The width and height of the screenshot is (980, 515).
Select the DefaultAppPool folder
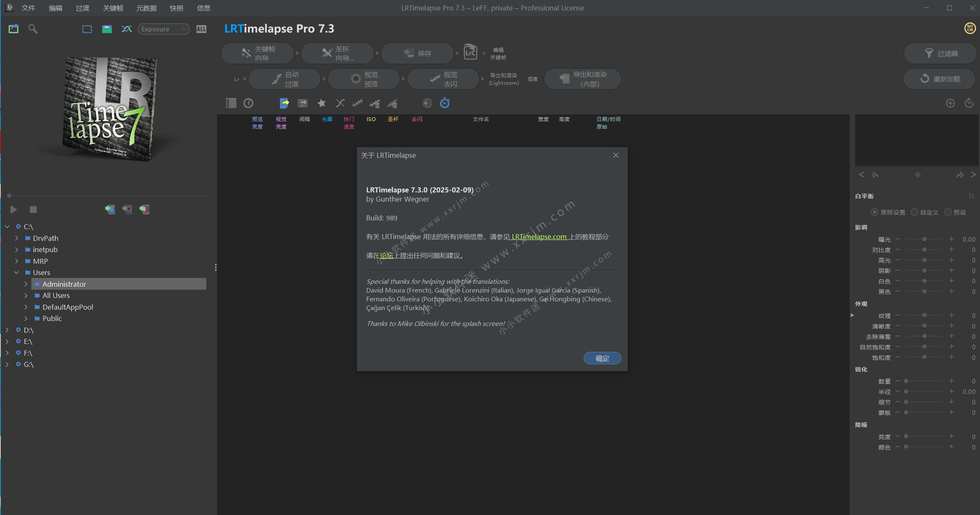point(68,307)
